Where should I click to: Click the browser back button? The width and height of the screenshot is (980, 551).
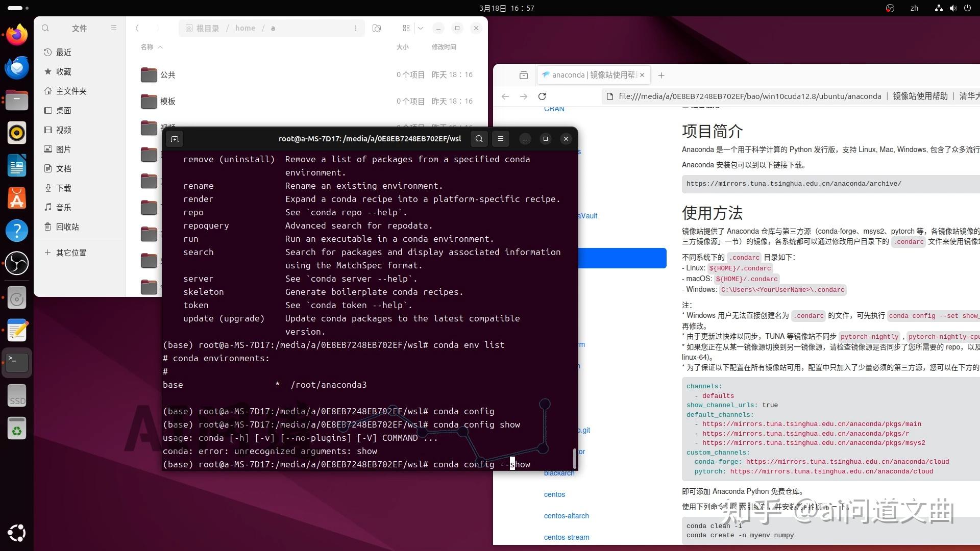click(505, 96)
